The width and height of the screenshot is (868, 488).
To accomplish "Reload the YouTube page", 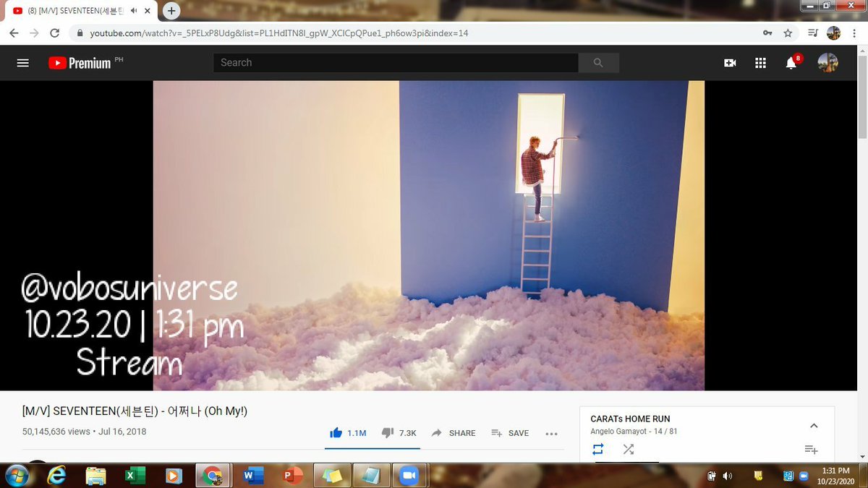I will 54,33.
